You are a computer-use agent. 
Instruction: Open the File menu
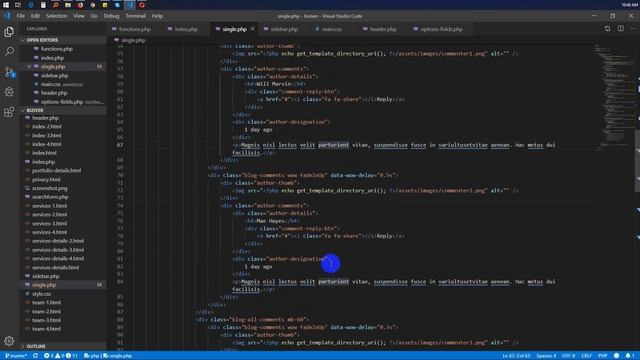point(21,16)
